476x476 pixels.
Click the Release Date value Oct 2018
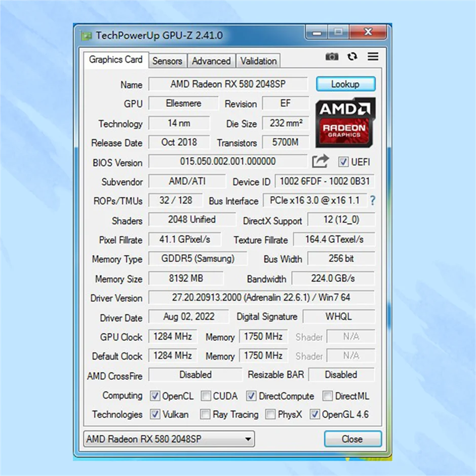[x=179, y=142]
